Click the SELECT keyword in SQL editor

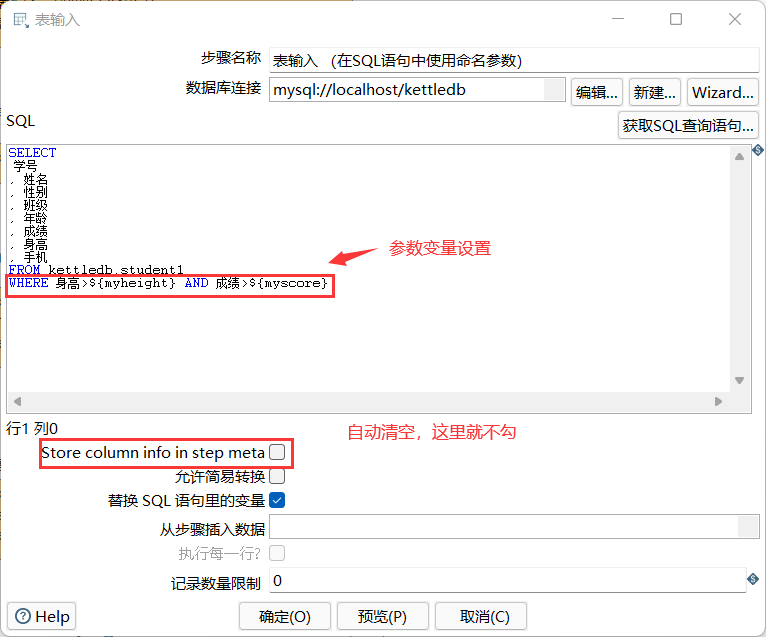point(32,153)
